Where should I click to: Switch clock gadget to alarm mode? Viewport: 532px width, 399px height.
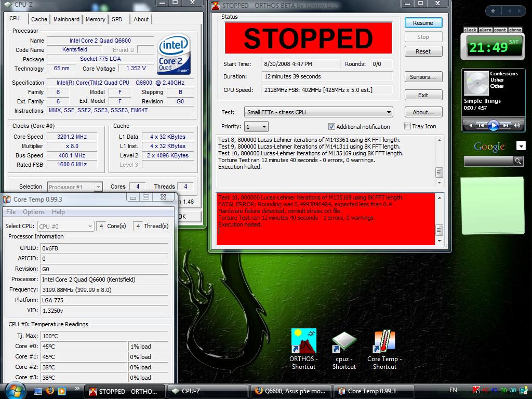[485, 30]
